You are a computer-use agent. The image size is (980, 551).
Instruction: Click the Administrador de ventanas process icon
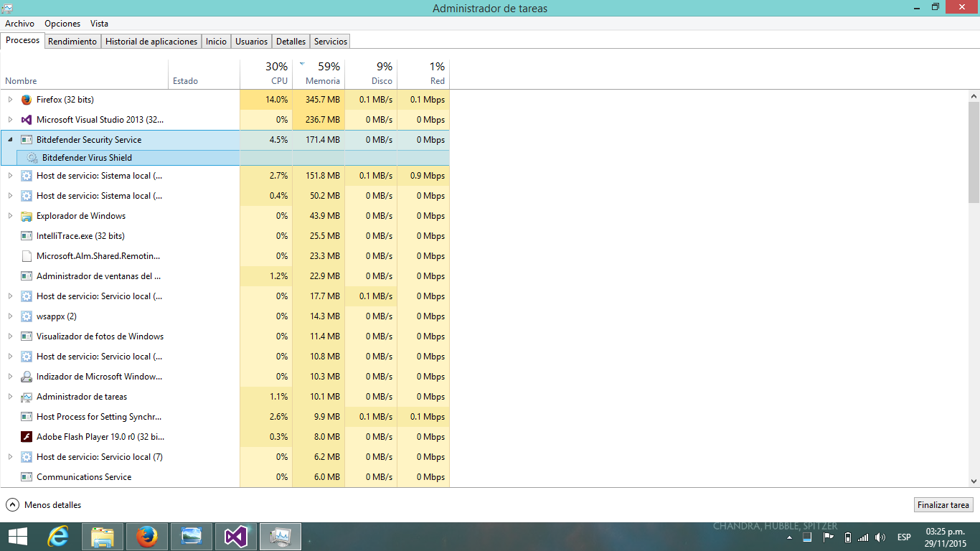click(x=27, y=276)
